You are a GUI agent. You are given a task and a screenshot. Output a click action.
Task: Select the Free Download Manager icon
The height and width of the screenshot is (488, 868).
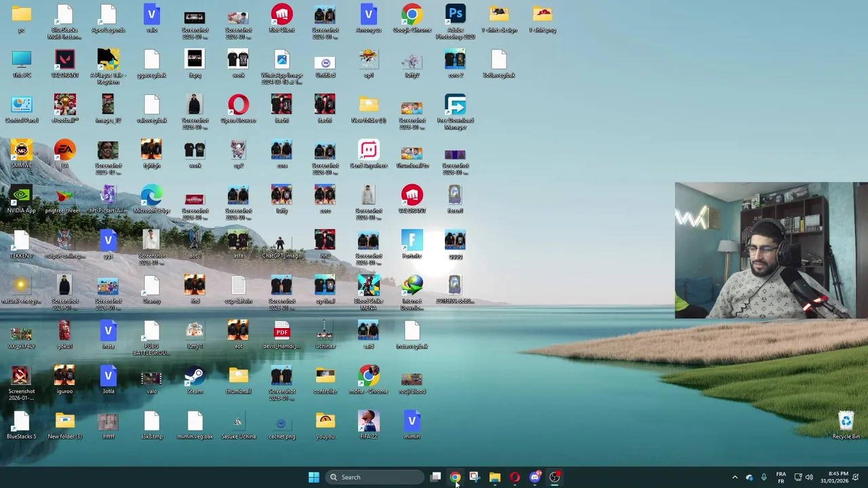[x=455, y=113]
